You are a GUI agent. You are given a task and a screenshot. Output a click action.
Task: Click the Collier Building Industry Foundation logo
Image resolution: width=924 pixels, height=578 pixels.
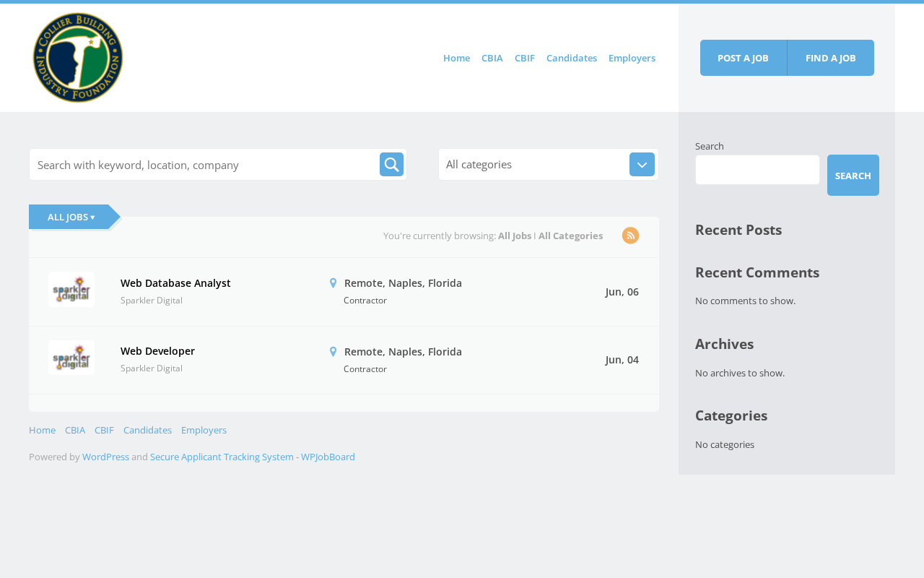point(78,58)
